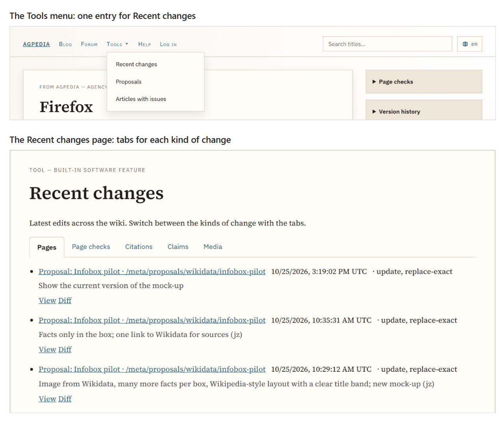The height and width of the screenshot is (425, 504).
Task: Open Infobox pilot proposal from 3:19:02 PM
Action: [x=152, y=271]
